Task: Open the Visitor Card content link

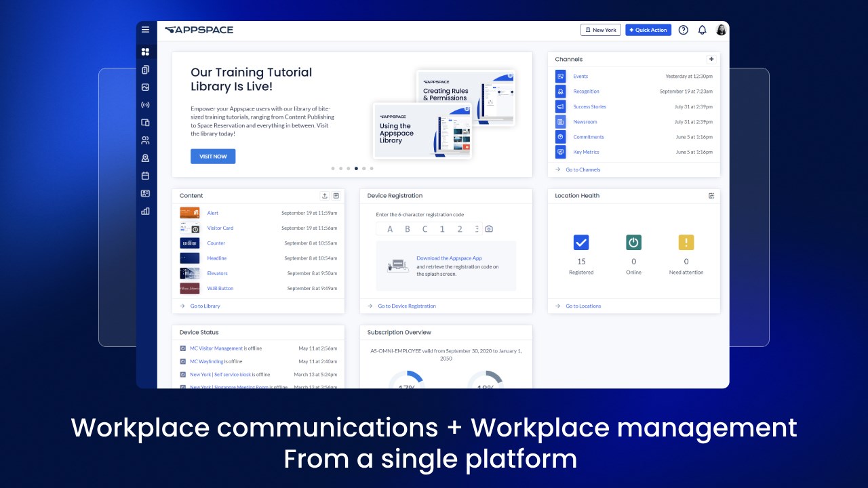Action: [220, 228]
